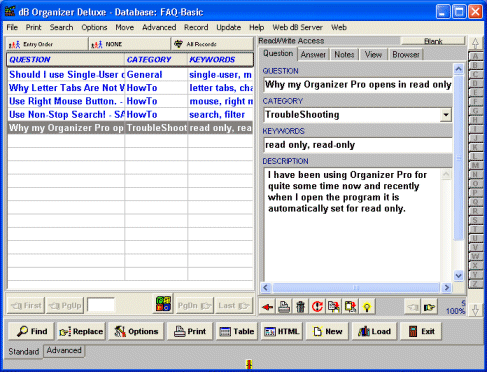Click the HTML export button
The height and width of the screenshot is (372, 487).
(282, 331)
